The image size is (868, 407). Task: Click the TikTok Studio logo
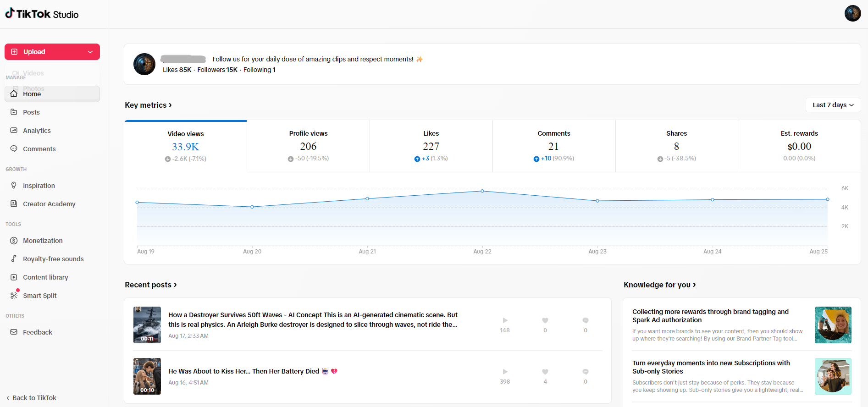(42, 14)
